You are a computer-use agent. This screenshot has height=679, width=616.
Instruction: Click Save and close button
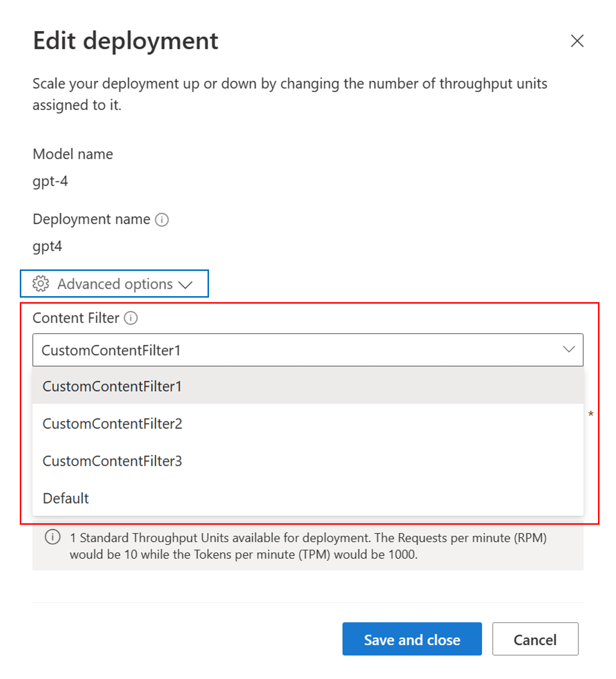tap(412, 639)
